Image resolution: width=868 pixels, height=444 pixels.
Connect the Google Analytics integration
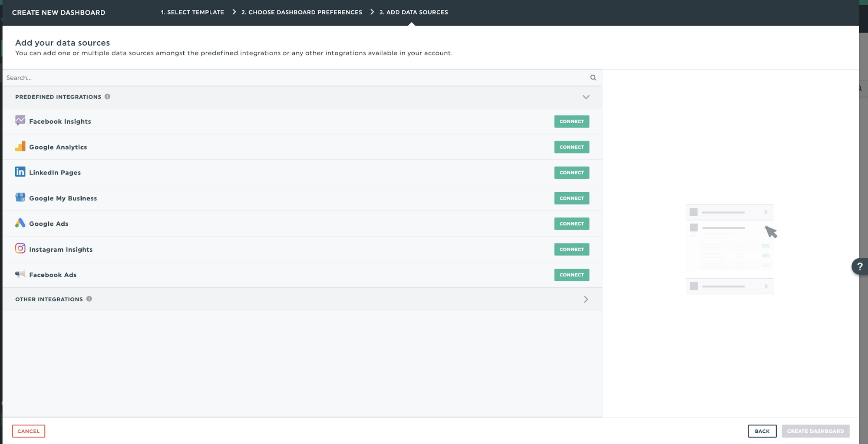[x=571, y=147]
